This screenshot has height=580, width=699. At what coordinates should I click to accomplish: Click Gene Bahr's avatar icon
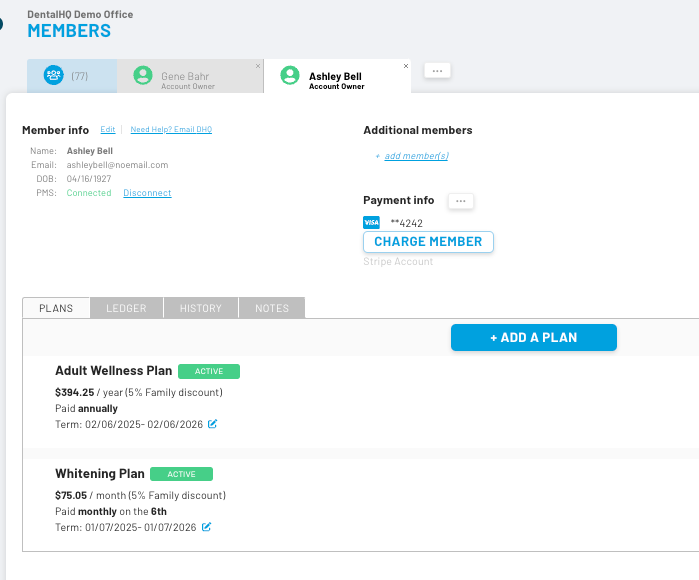pyautogui.click(x=144, y=76)
